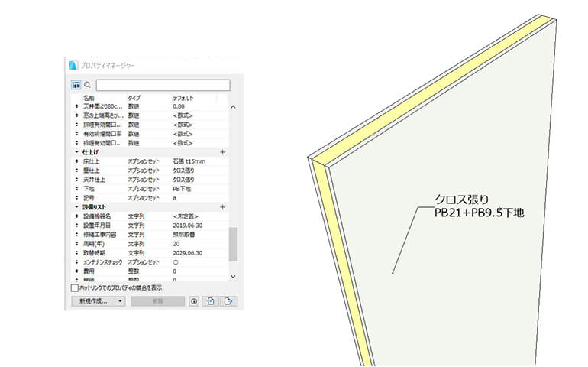
Task: Click the 新規作成 button
Action: pyautogui.click(x=92, y=301)
